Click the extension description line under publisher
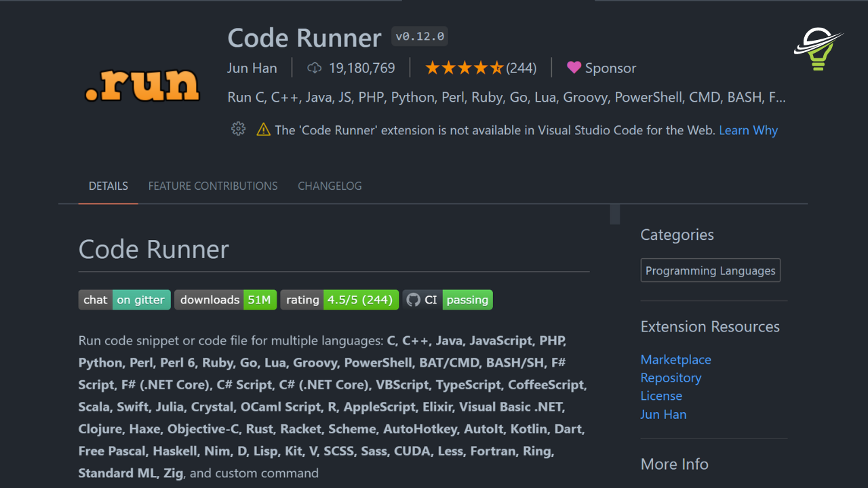This screenshot has width=868, height=488. pyautogui.click(x=507, y=98)
